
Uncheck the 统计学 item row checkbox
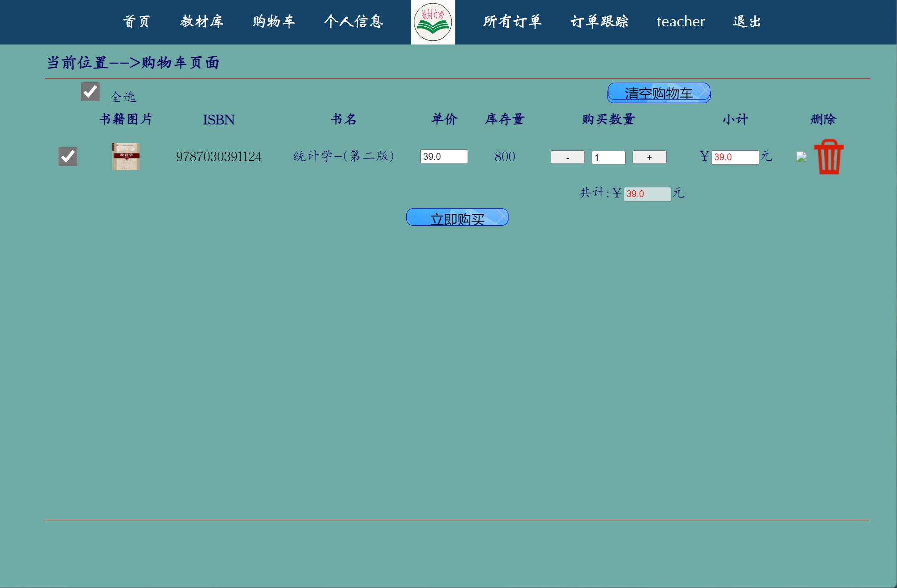point(67,157)
